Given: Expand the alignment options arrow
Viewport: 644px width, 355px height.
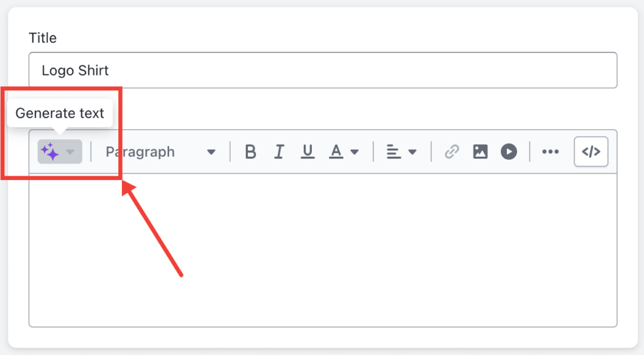Looking at the screenshot, I should [x=413, y=152].
